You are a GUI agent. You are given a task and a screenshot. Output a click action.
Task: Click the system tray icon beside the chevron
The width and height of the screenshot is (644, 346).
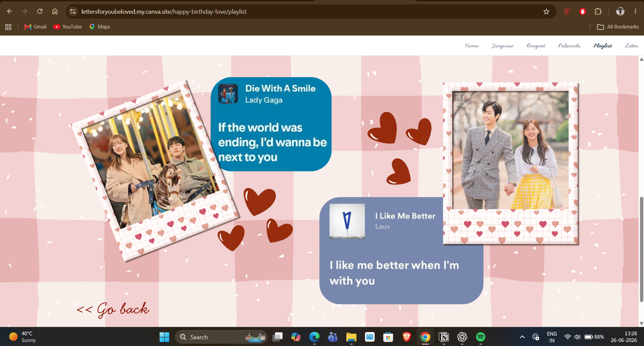pyautogui.click(x=535, y=337)
